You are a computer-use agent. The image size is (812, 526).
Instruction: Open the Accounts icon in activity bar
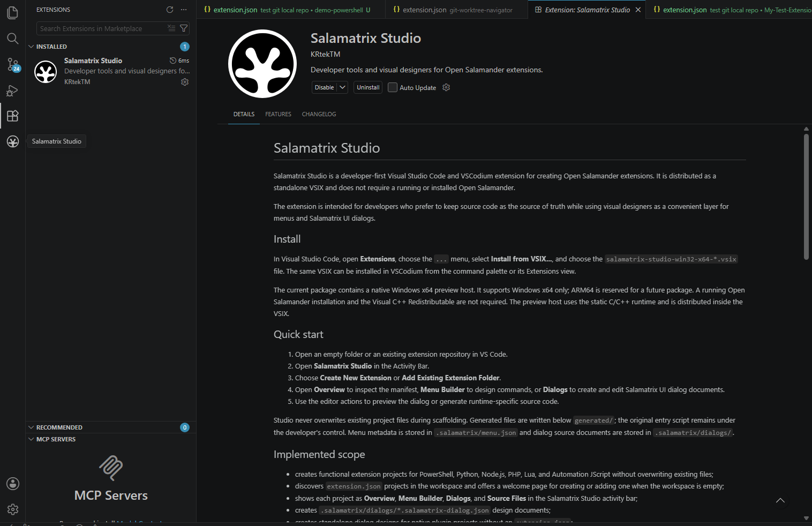(x=13, y=484)
